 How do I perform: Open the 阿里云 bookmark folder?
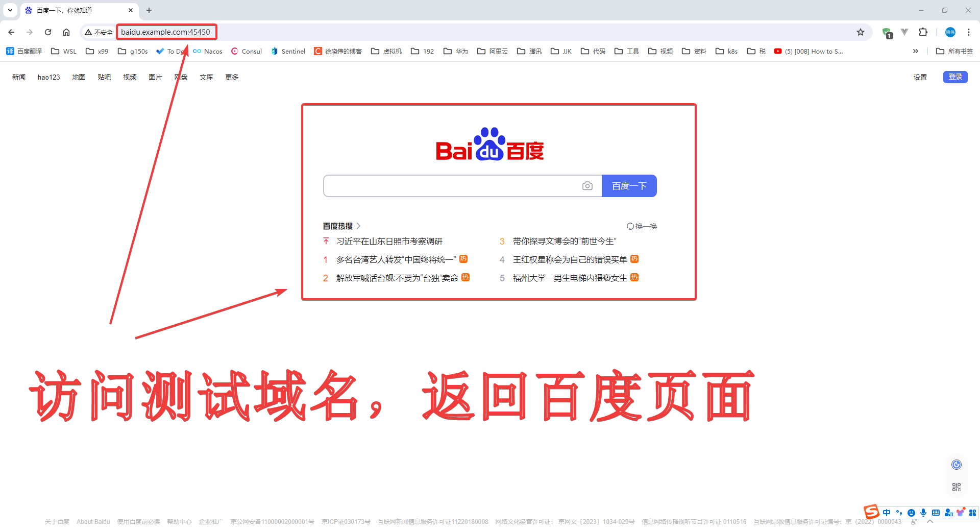[x=493, y=51]
